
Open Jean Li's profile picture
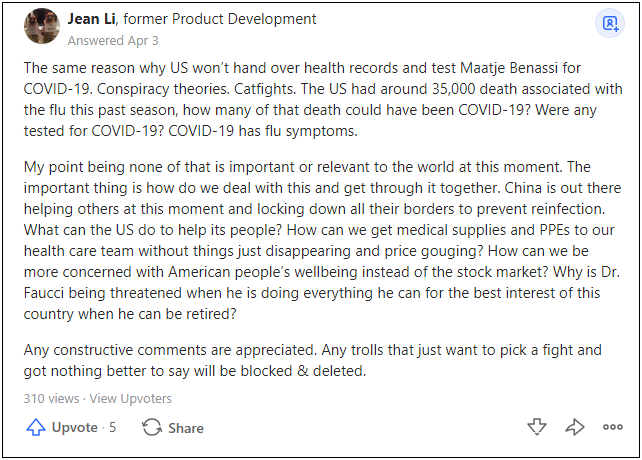[41, 30]
